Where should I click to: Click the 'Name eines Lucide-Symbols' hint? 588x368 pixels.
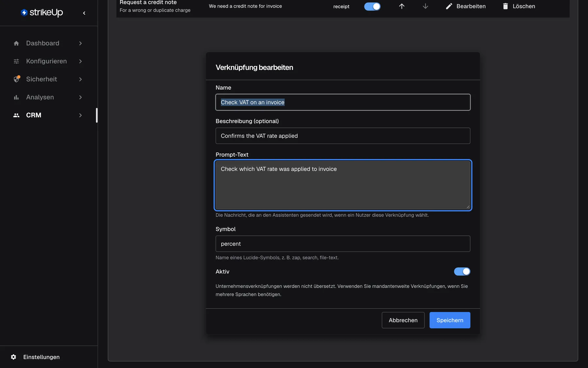point(277,258)
